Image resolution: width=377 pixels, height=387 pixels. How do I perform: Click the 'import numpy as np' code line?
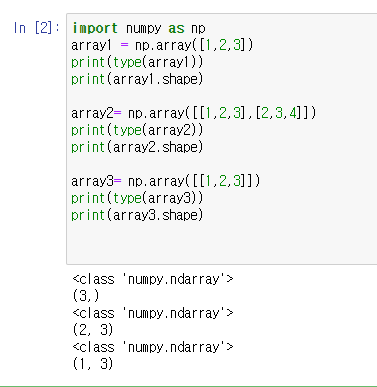139,28
